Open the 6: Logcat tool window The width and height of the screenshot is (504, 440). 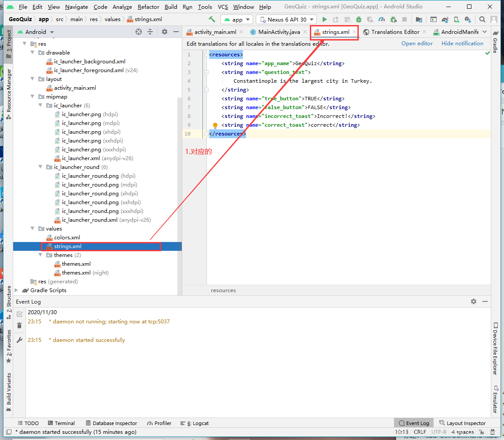[x=195, y=423]
